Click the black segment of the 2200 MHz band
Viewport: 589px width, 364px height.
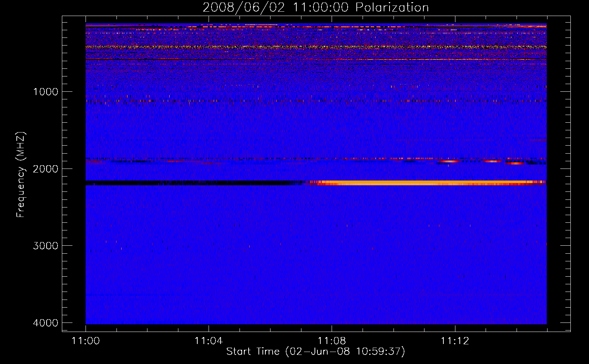pos(182,183)
